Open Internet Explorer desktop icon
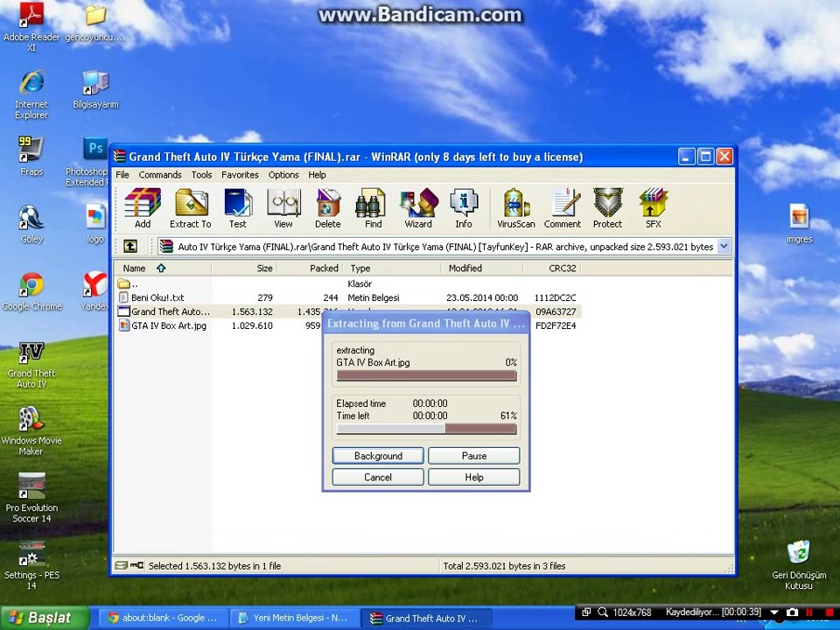 (x=31, y=94)
